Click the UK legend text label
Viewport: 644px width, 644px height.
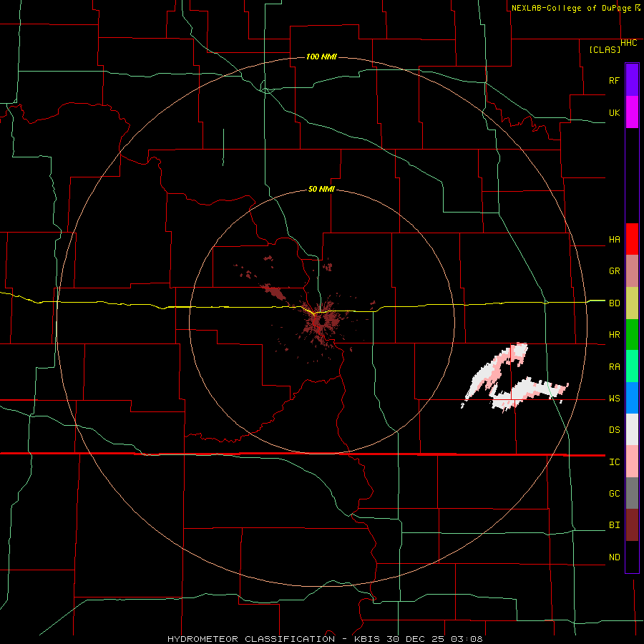(x=614, y=112)
